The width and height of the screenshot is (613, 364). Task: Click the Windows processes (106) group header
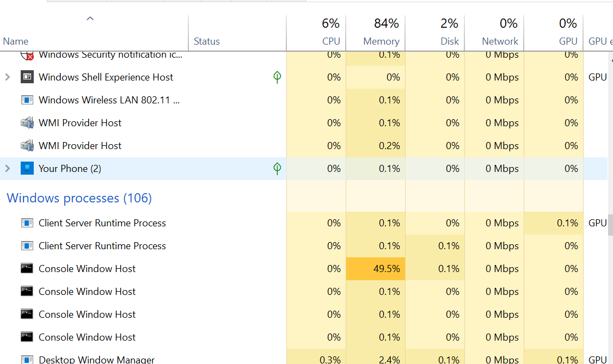79,198
